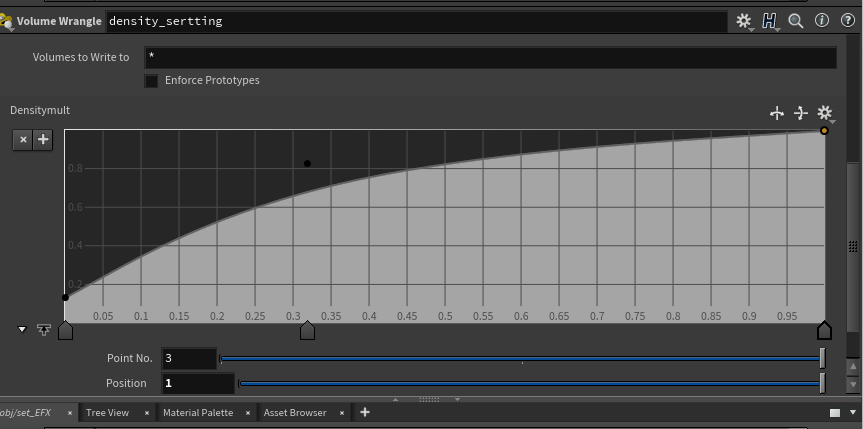The height and width of the screenshot is (429, 863).
Task: Open the parameter search magnifier
Action: 796,20
